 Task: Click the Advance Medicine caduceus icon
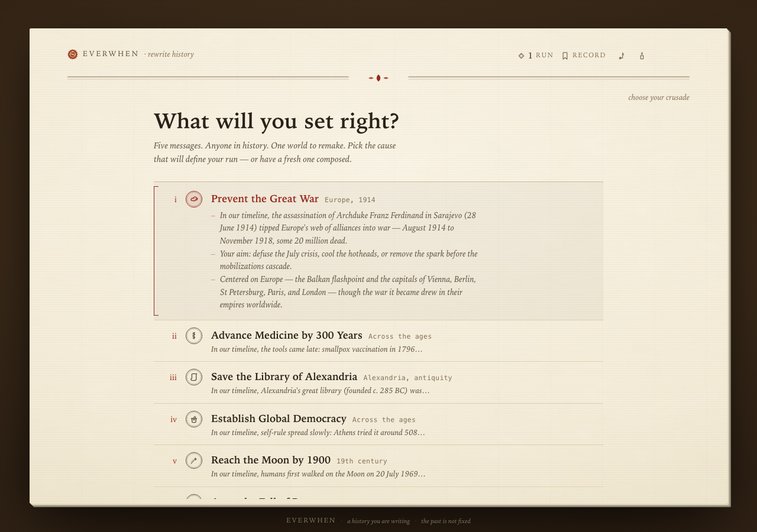tap(194, 336)
